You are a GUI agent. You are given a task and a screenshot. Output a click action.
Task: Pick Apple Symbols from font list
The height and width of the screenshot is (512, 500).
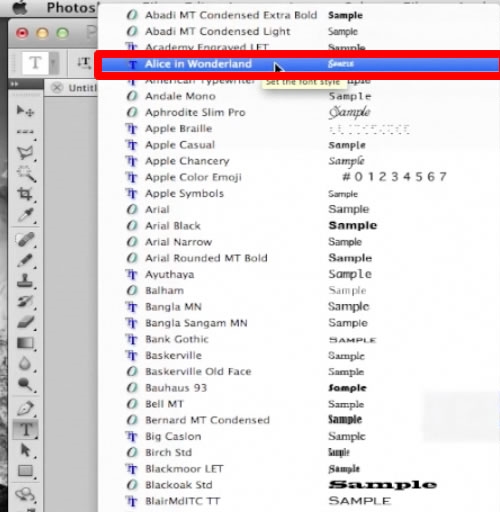[184, 194]
